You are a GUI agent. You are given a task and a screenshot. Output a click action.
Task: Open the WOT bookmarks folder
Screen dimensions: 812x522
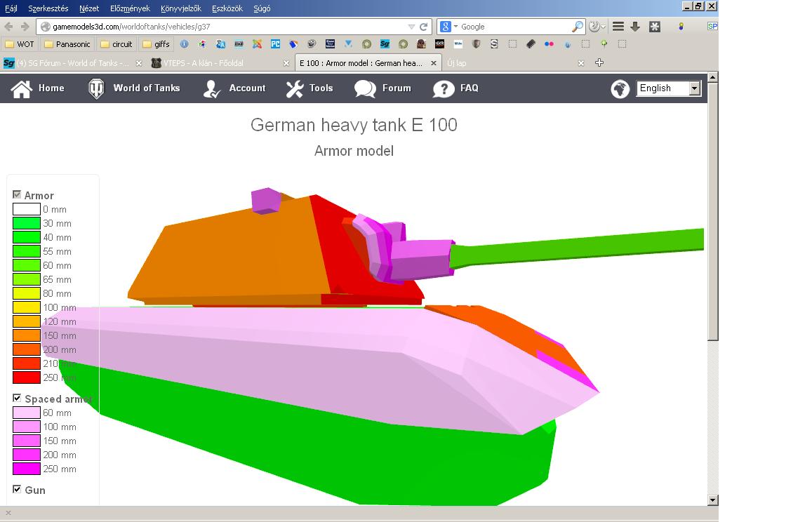[x=20, y=44]
